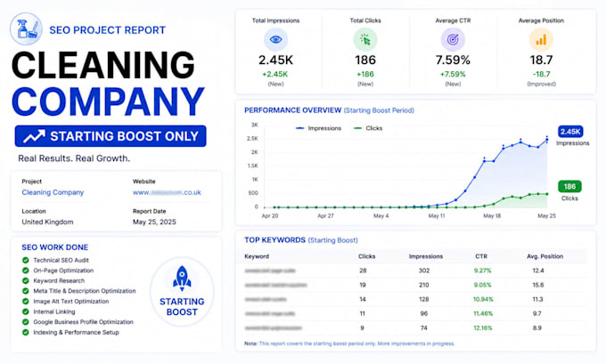The width and height of the screenshot is (606, 364).
Task: Click the green check beside Internal Linking
Action: tap(26, 311)
